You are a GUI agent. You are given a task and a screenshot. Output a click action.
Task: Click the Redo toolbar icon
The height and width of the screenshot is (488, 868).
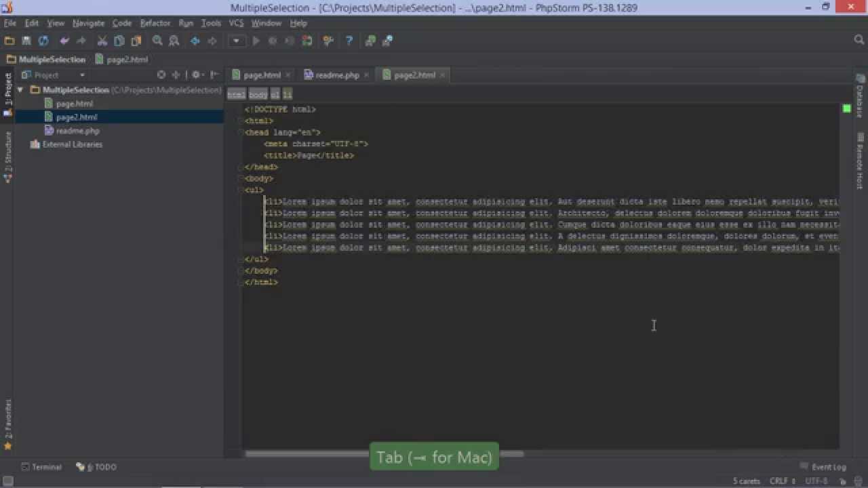point(81,41)
